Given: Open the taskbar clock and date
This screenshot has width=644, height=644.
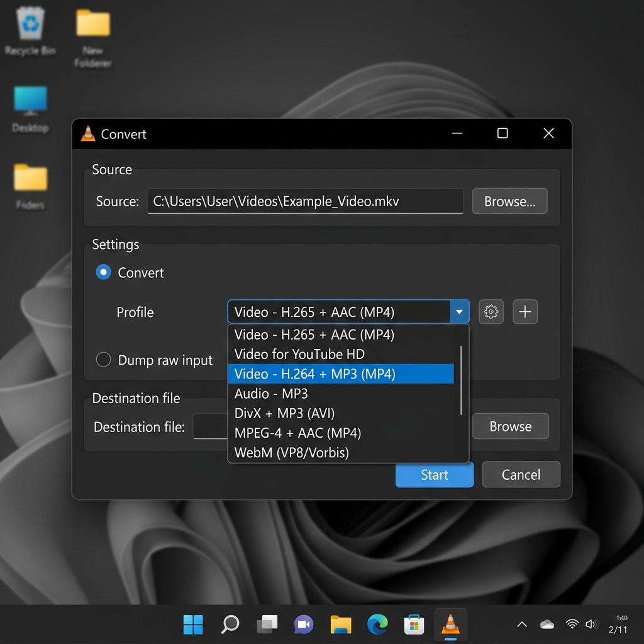Looking at the screenshot, I should point(618,625).
